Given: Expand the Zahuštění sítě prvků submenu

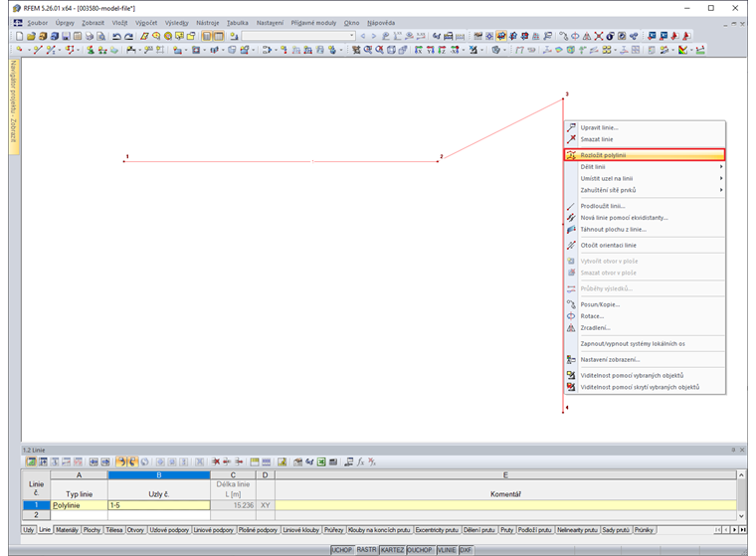Looking at the screenshot, I should (x=645, y=190).
